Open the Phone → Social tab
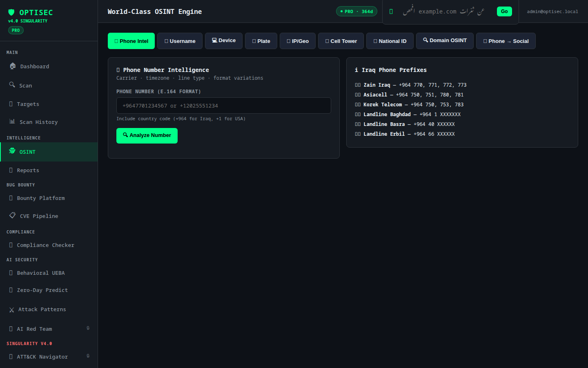Image resolution: width=588 pixels, height=368 pixels. point(506,41)
